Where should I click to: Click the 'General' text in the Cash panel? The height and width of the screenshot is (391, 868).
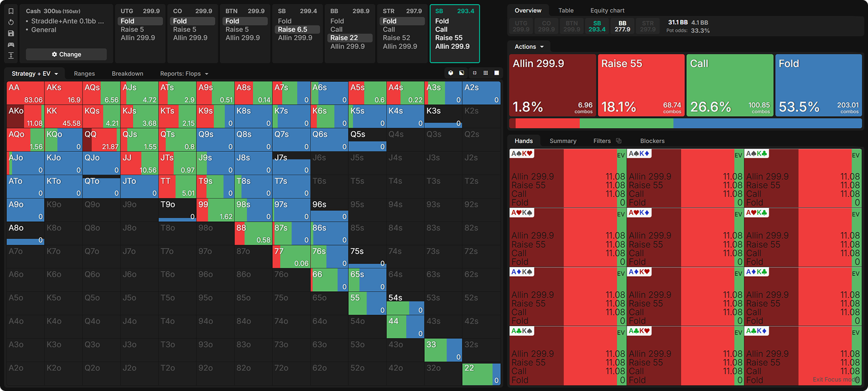point(43,30)
